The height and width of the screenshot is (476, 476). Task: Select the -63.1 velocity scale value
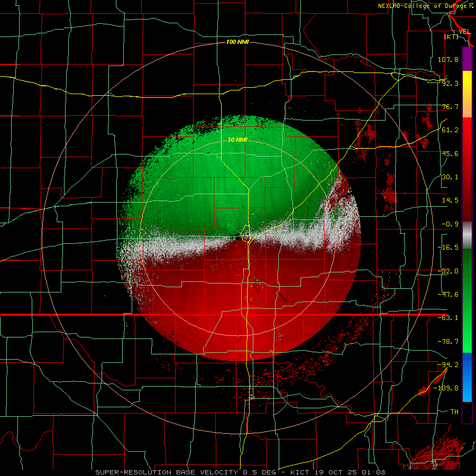click(448, 318)
